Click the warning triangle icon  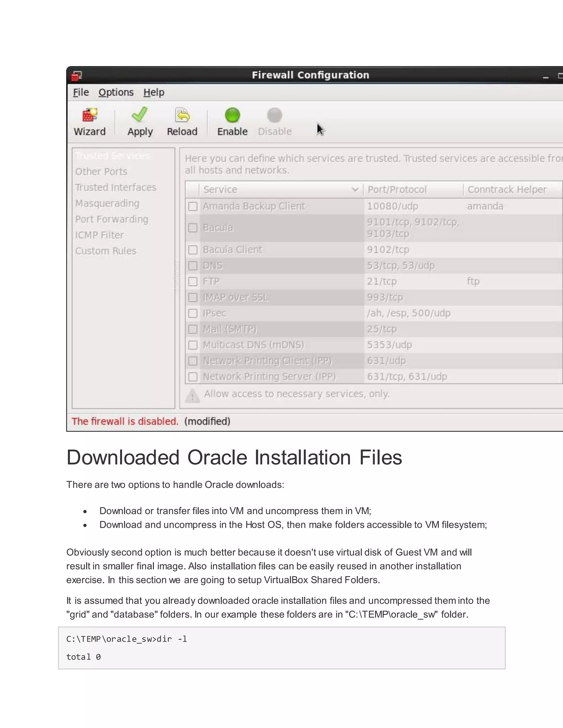pos(192,396)
